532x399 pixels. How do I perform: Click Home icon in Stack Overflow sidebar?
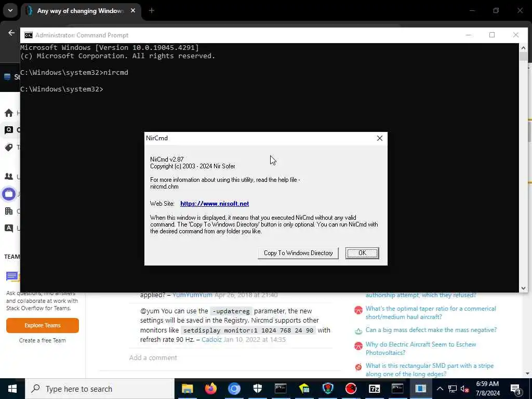click(9, 113)
